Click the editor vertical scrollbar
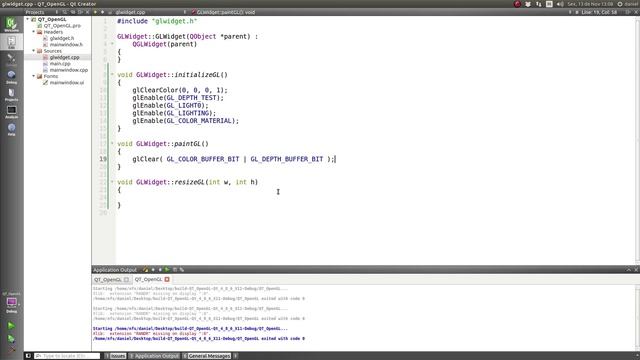 pyautogui.click(x=638, y=140)
